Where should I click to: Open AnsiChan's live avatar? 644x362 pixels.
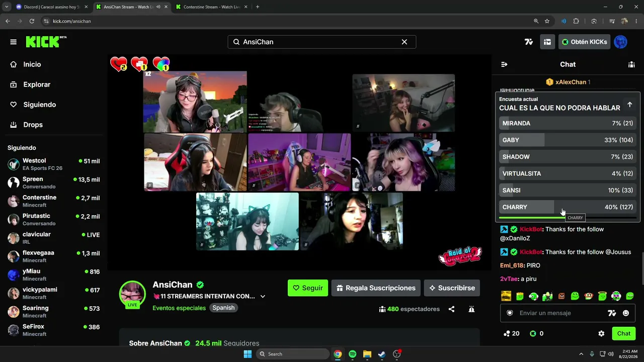pos(132,294)
